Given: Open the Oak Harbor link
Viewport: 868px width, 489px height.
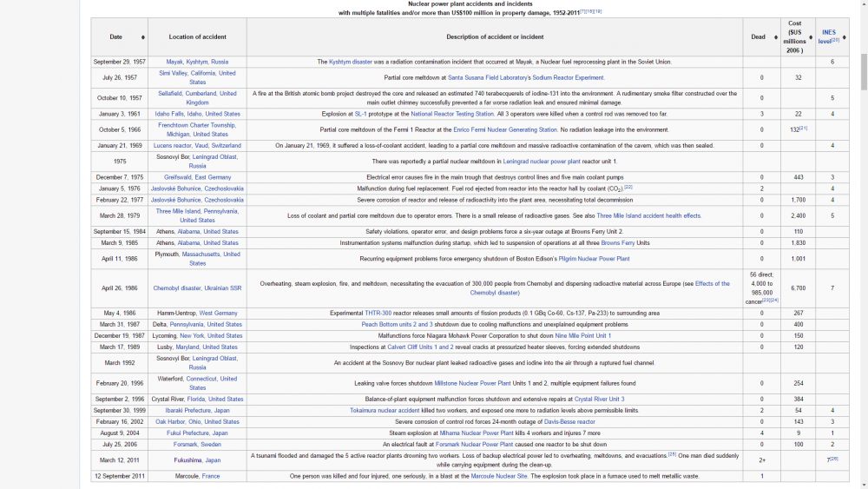Looking at the screenshot, I should [x=170, y=422].
